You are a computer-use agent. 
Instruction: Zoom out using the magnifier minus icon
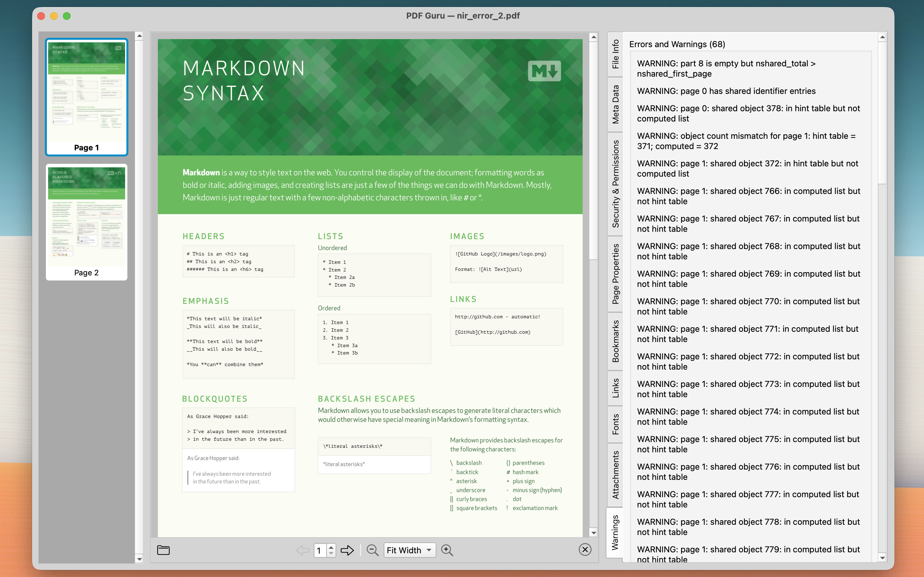(372, 550)
